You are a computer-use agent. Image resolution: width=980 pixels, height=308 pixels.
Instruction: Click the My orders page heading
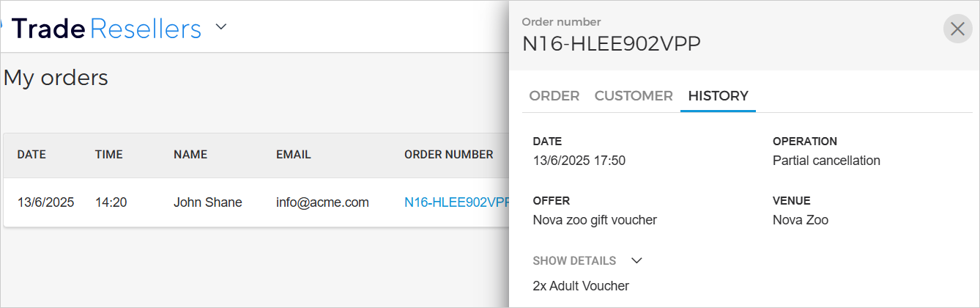click(56, 78)
